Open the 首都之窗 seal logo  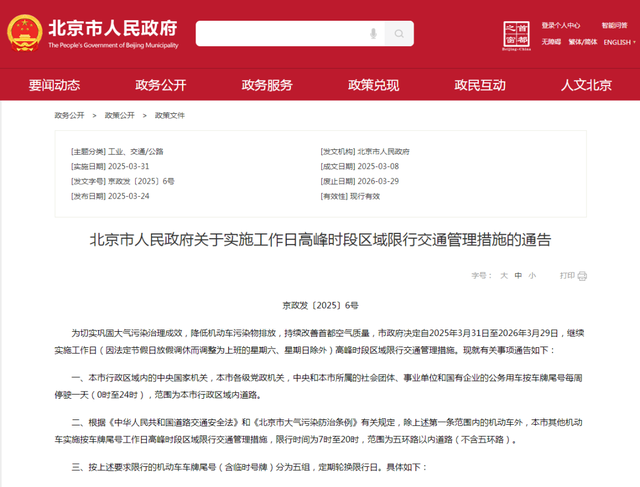516,35
